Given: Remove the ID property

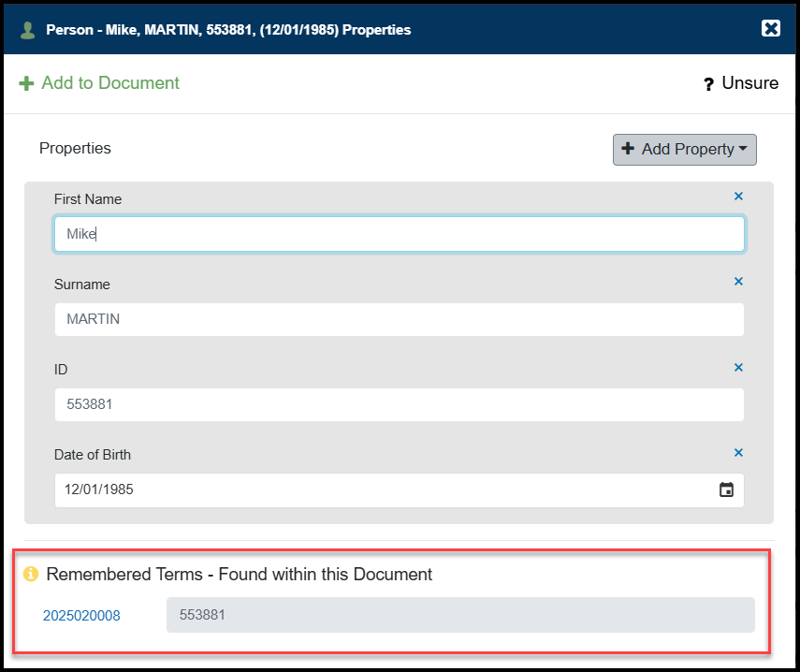Looking at the screenshot, I should click(x=738, y=368).
